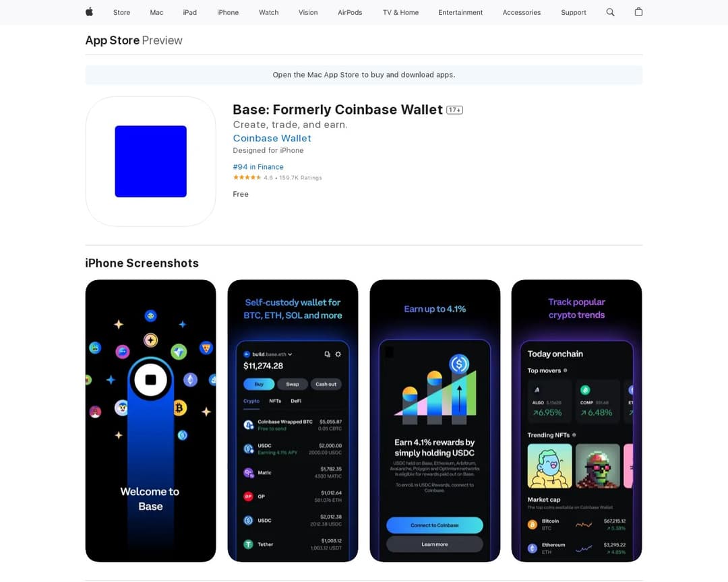This screenshot has width=728, height=582.
Task: Click the blue Base app icon
Action: [x=150, y=162]
